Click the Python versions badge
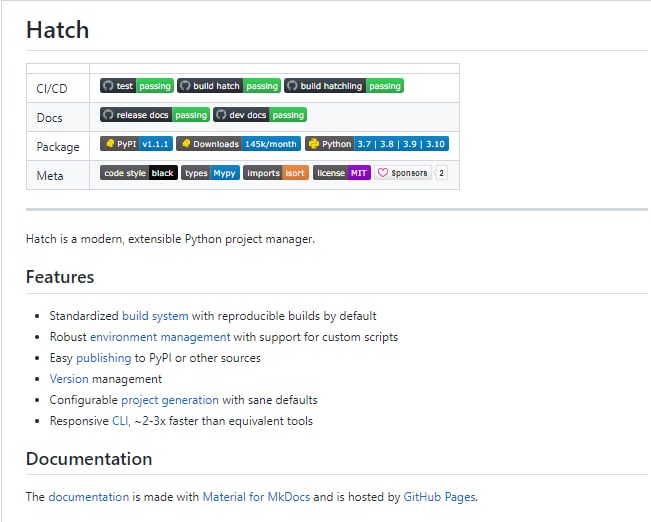The width and height of the screenshot is (651, 522). pos(377,144)
